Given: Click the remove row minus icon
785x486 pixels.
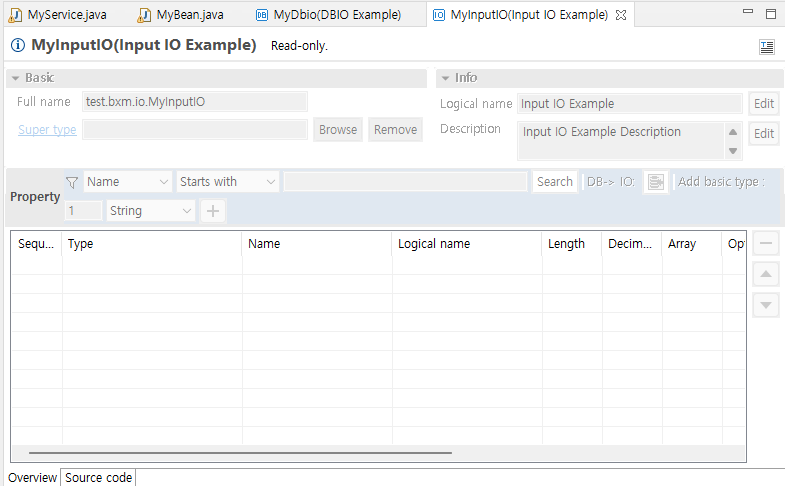Looking at the screenshot, I should [x=765, y=243].
